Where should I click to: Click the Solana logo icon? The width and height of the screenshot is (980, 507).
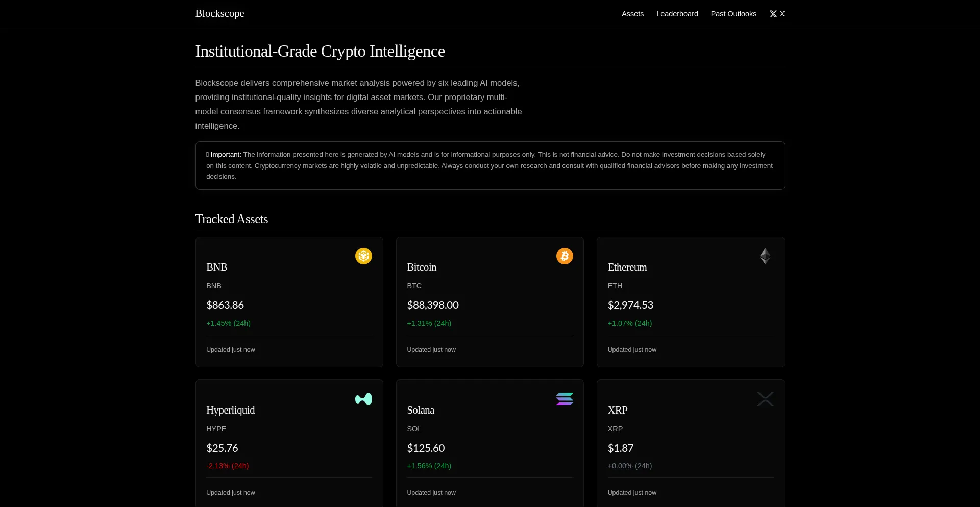click(564, 399)
